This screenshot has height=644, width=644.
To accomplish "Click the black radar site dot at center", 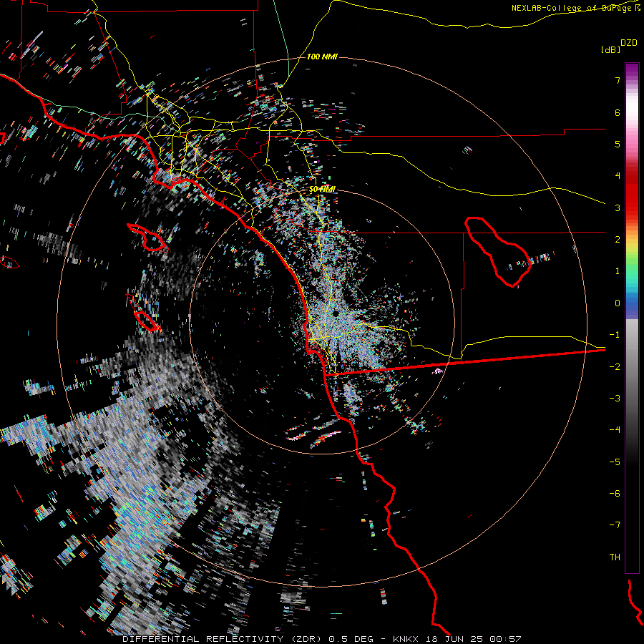I will click(336, 314).
